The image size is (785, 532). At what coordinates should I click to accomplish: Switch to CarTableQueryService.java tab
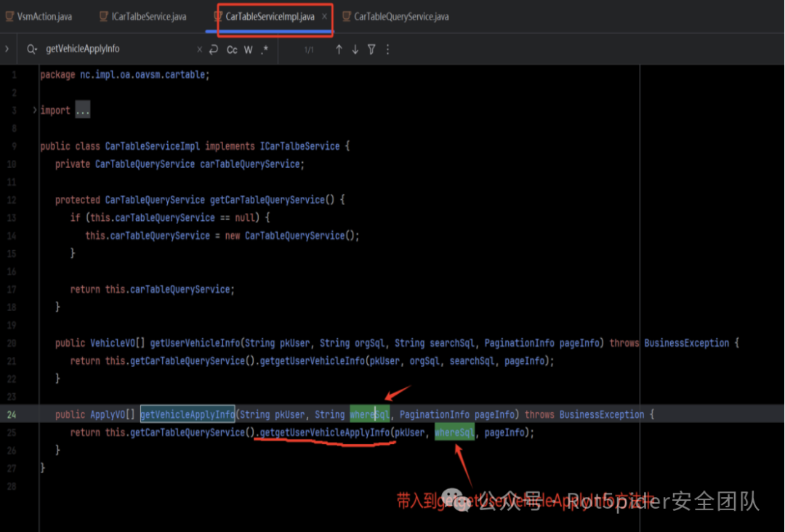click(400, 17)
